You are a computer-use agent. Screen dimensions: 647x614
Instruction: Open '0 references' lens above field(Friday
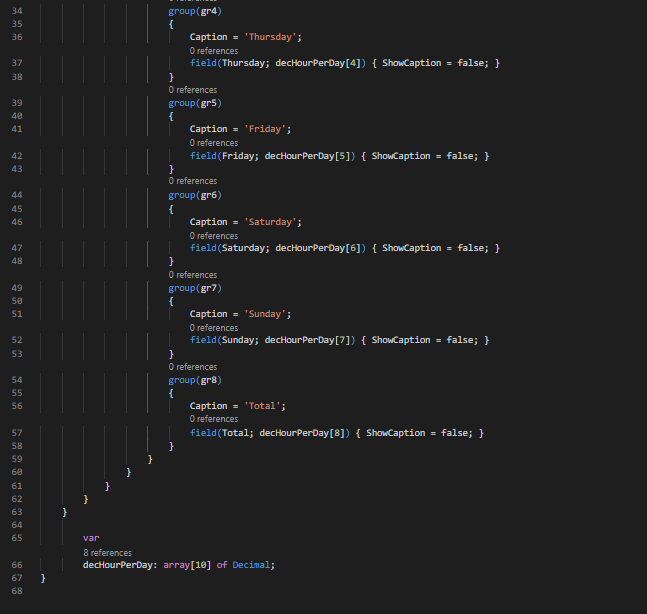coord(214,143)
